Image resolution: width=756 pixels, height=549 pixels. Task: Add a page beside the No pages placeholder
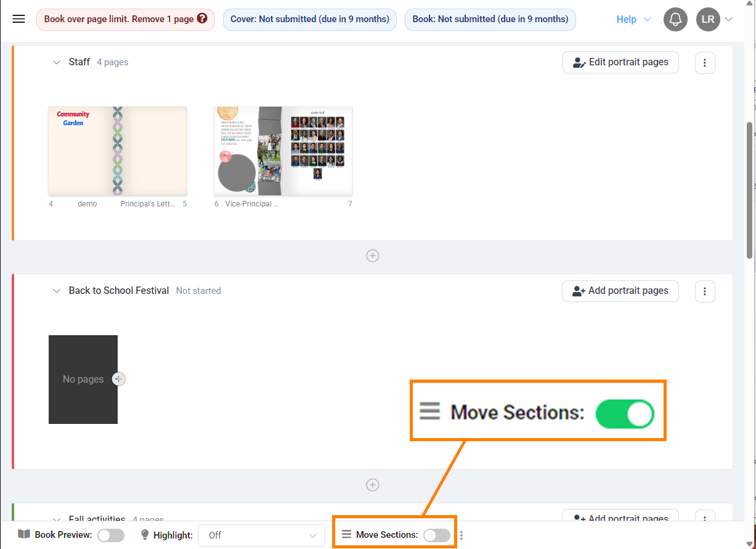(120, 379)
